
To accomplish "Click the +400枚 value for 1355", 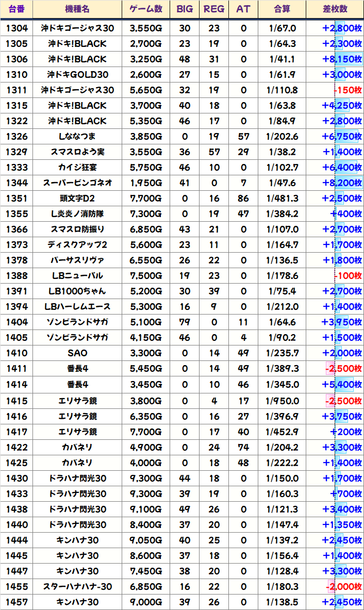I will [346, 213].
